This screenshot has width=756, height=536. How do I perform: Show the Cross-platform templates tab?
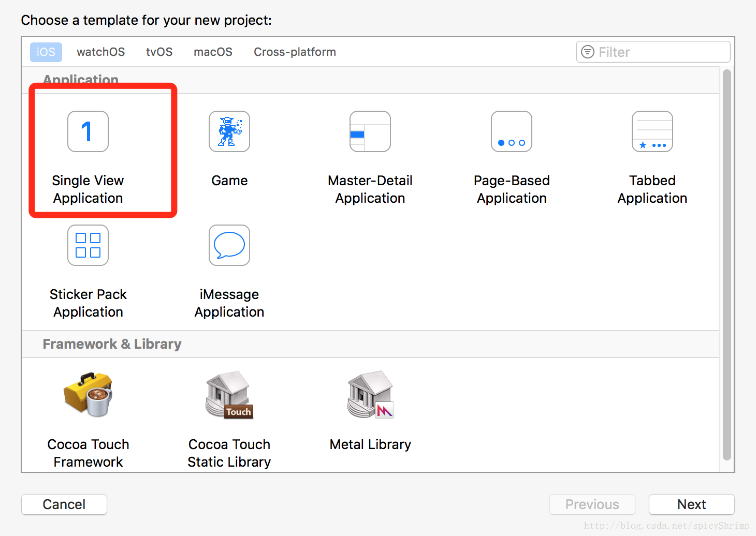click(295, 52)
